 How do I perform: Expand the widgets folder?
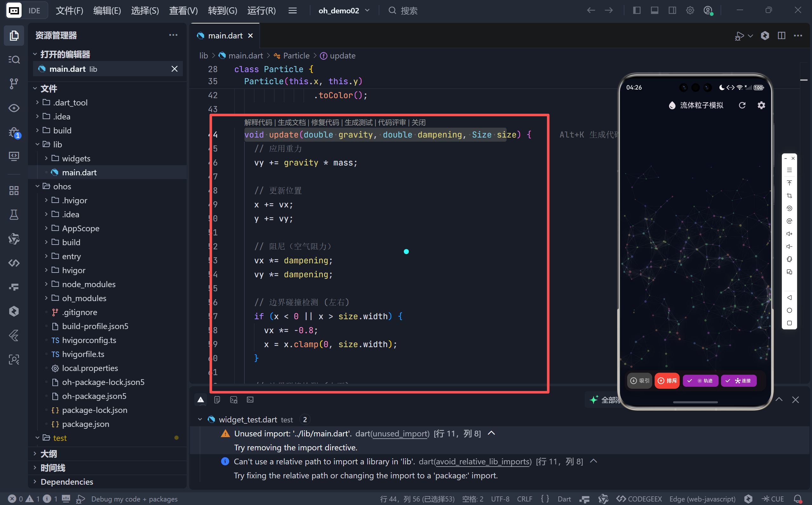pos(76,158)
